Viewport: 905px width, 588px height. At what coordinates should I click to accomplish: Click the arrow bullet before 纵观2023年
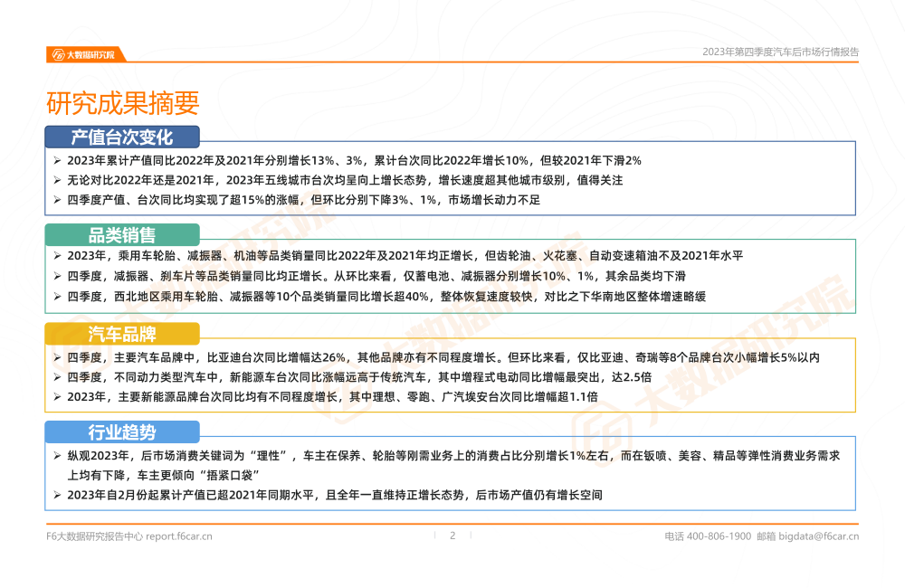coord(58,456)
